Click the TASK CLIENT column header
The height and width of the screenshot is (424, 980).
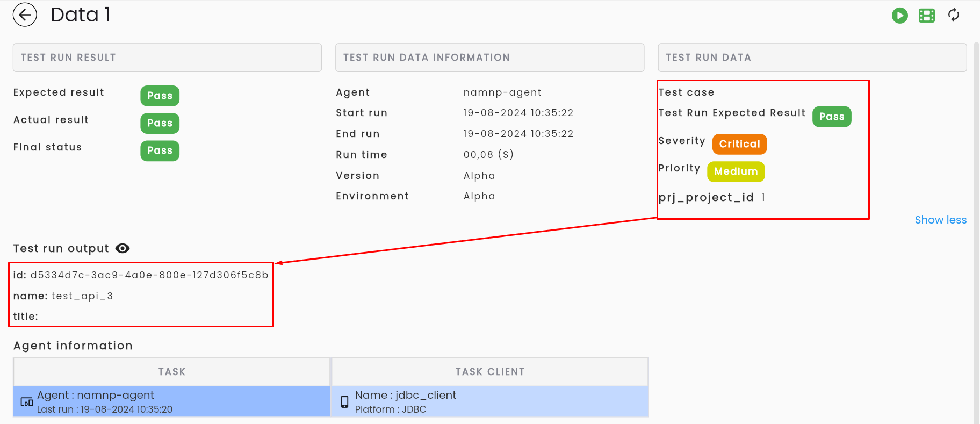click(x=490, y=372)
